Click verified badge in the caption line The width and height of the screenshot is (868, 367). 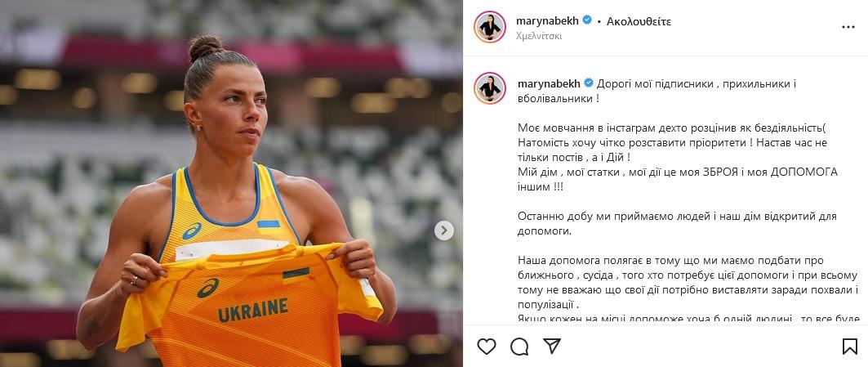[589, 83]
